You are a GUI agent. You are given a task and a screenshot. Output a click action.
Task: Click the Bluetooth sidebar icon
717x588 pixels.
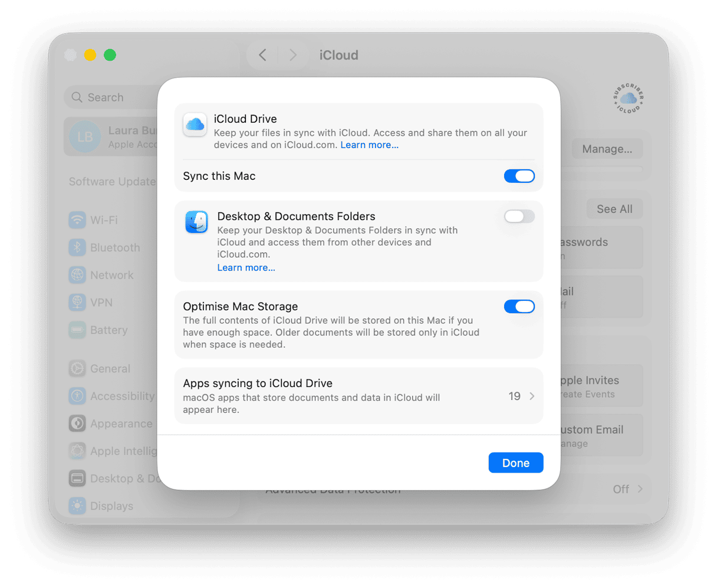tap(77, 248)
